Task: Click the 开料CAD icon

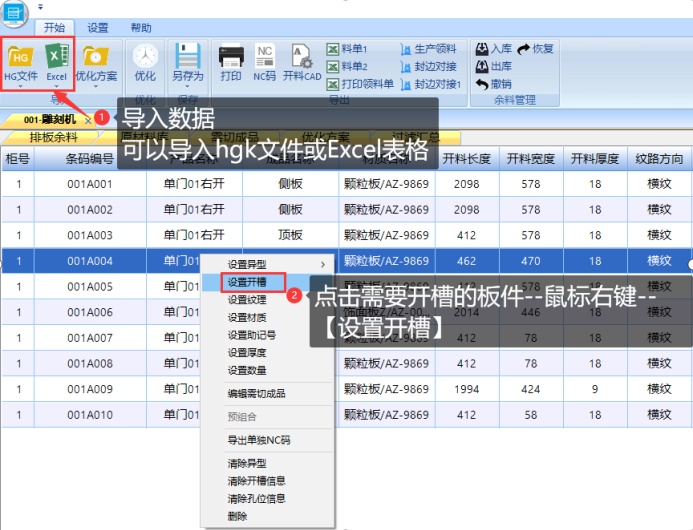Action: click(x=302, y=57)
